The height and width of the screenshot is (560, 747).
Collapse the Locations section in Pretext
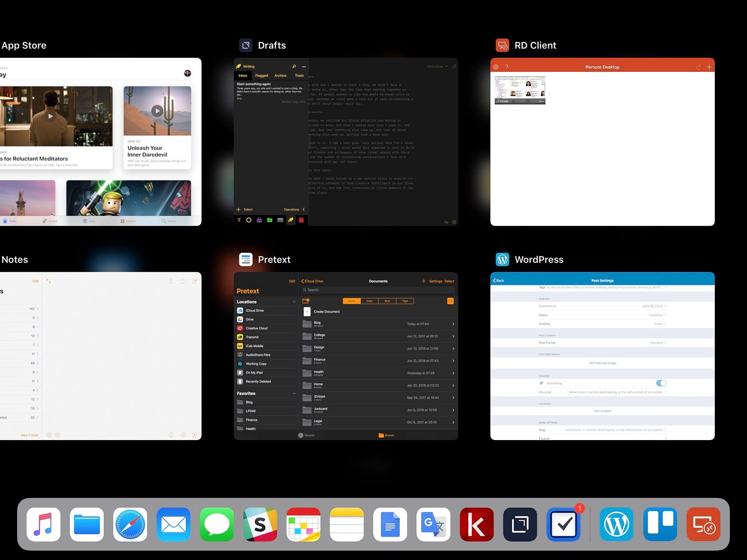pos(294,302)
